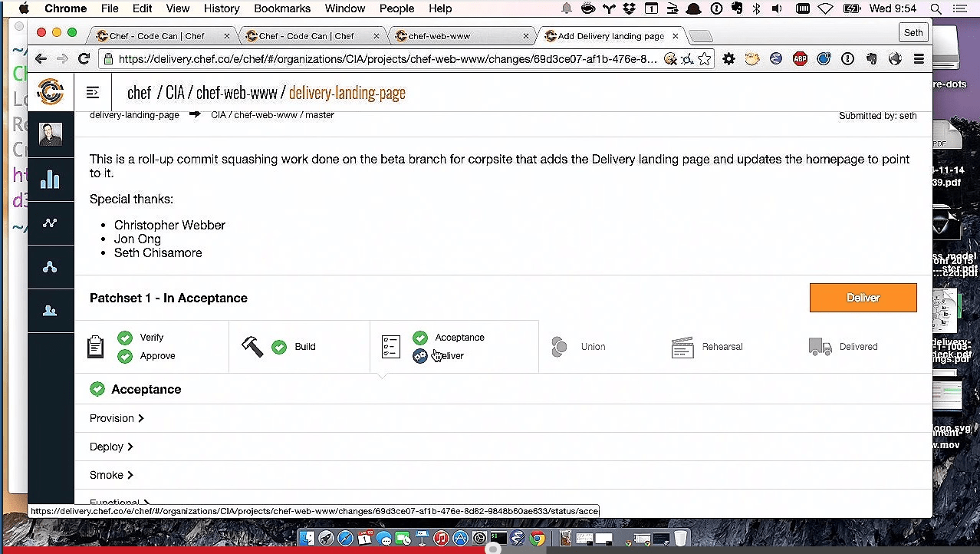Click the Verify stage clipboard icon

pos(96,347)
